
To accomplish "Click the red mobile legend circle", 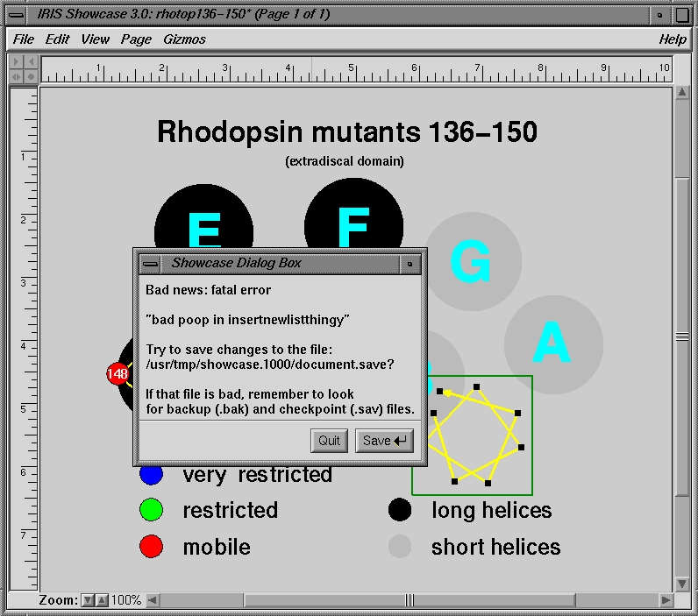I will (152, 547).
